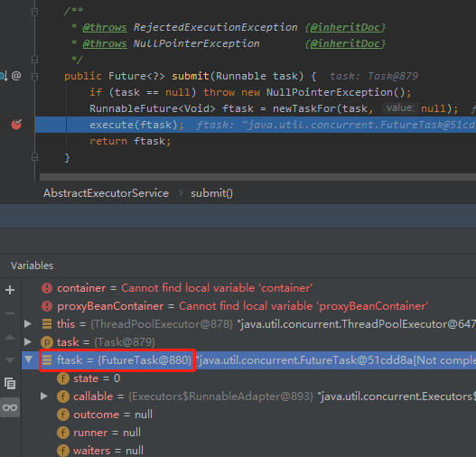Click the Remove Watch minus icon
The height and width of the screenshot is (457, 476).
10,313
